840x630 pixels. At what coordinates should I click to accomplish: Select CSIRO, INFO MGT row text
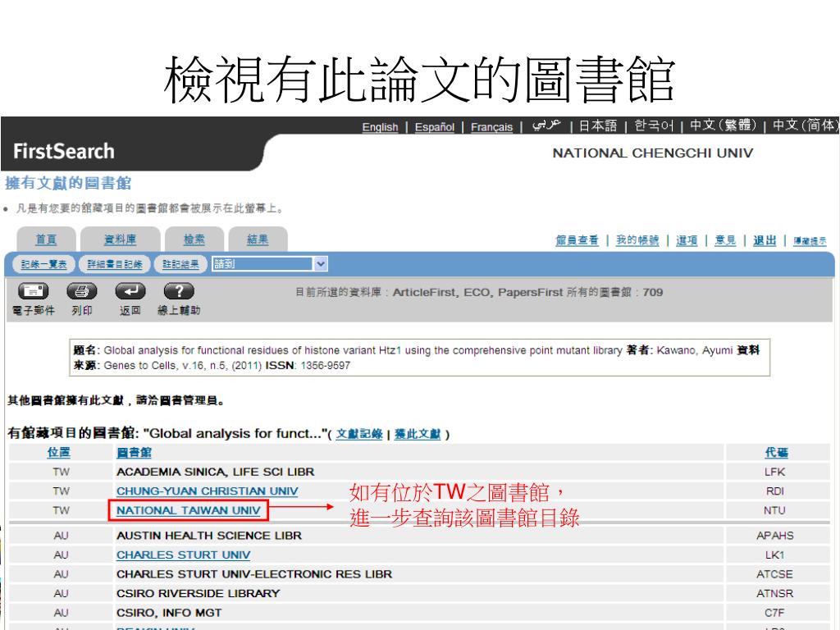[169, 613]
